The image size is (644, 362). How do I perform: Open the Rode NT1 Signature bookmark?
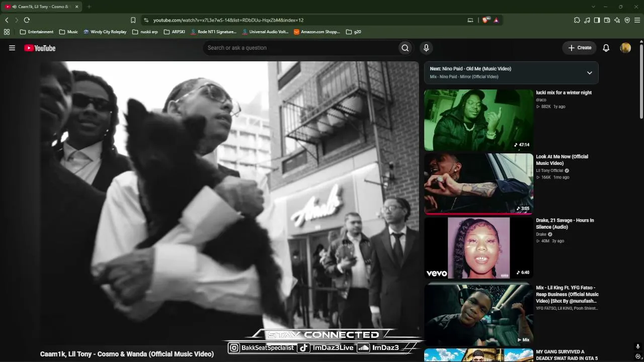(x=213, y=32)
